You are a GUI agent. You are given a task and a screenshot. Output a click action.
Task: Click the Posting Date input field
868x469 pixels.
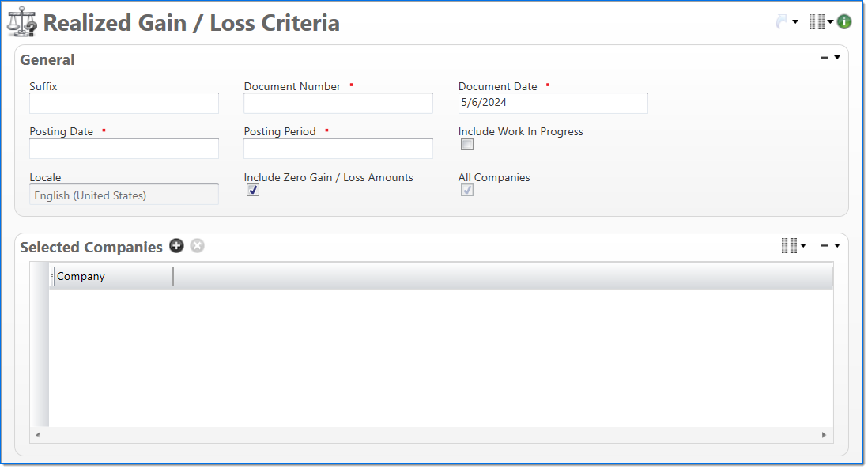coord(123,149)
